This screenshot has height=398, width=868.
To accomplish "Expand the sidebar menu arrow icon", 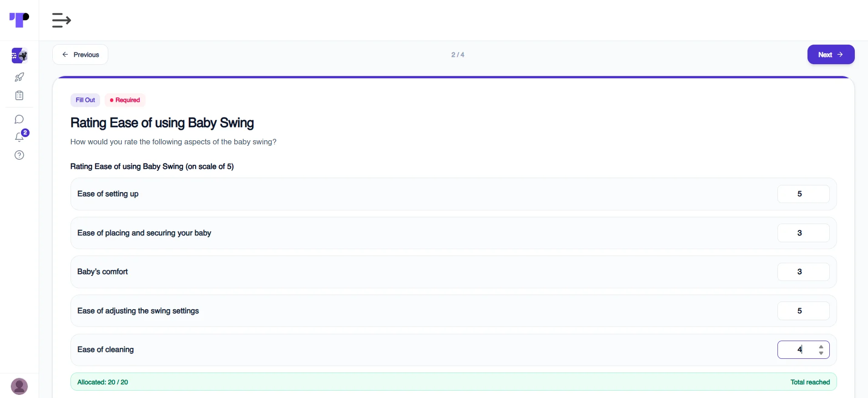I will click(x=61, y=20).
